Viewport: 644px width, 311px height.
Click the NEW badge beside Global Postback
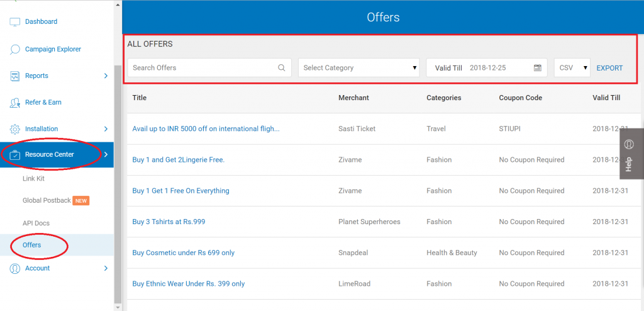81,201
